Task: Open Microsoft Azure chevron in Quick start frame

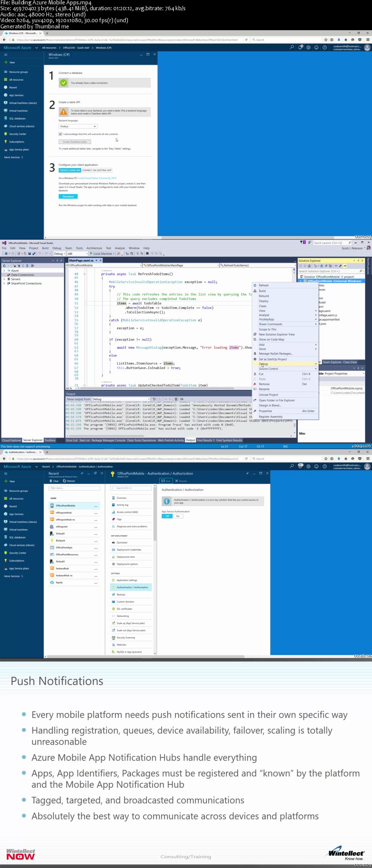Action: 36,48
